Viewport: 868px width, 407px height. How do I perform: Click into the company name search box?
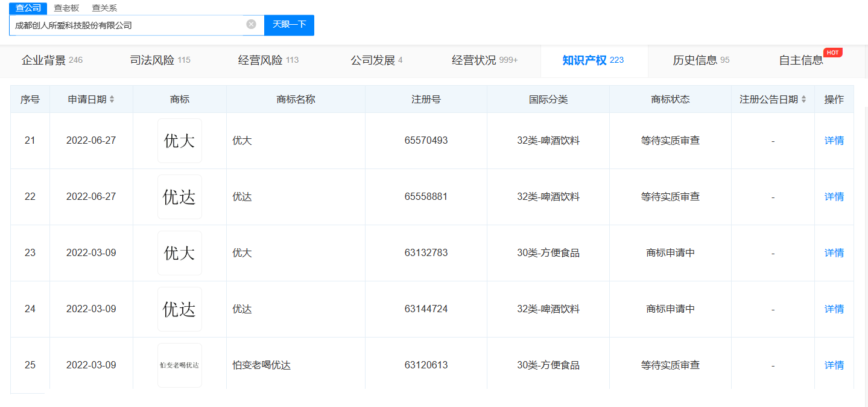(x=127, y=25)
